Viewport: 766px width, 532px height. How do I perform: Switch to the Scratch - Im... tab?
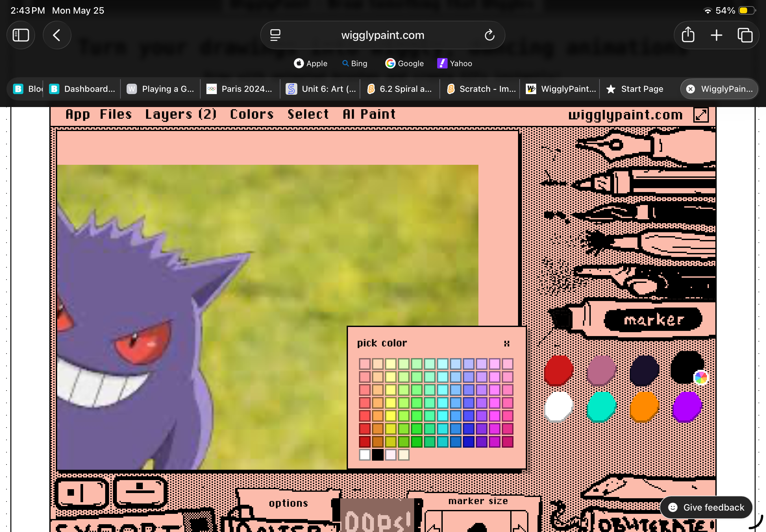480,89
